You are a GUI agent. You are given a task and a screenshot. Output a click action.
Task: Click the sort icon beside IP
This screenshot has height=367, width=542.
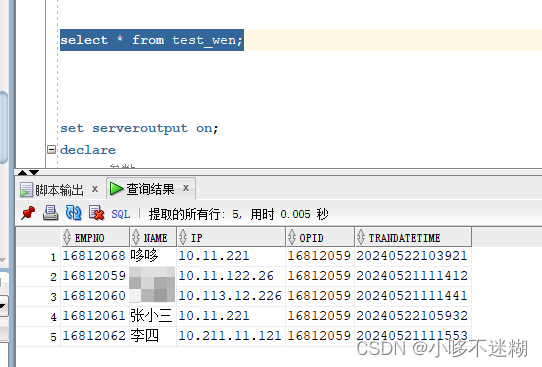(x=183, y=237)
